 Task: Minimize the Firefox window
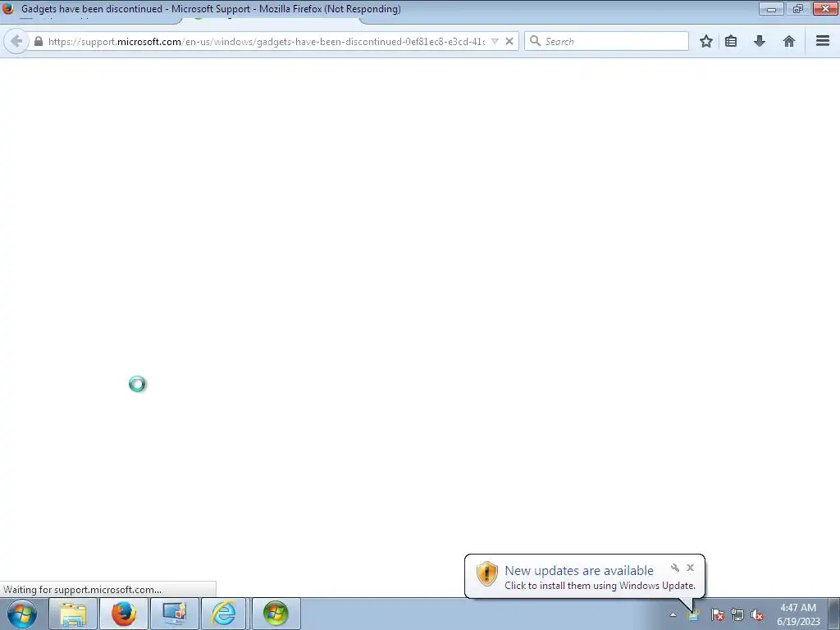[x=771, y=8]
